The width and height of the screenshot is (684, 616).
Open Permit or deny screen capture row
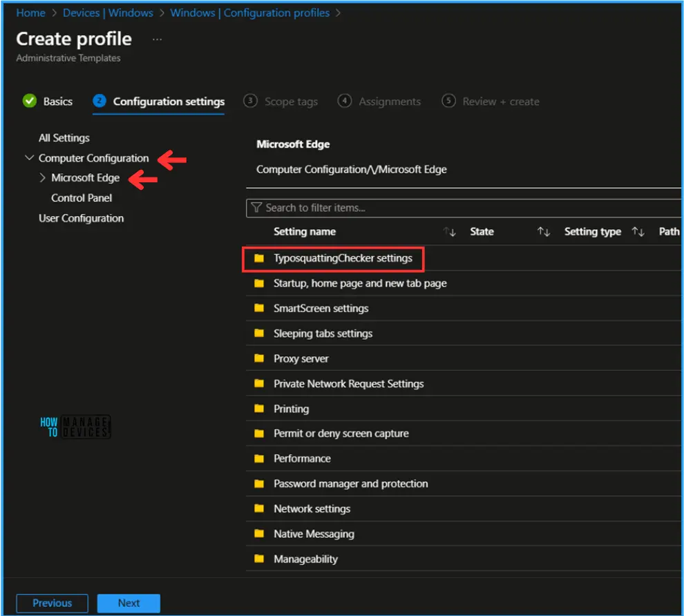click(x=464, y=433)
